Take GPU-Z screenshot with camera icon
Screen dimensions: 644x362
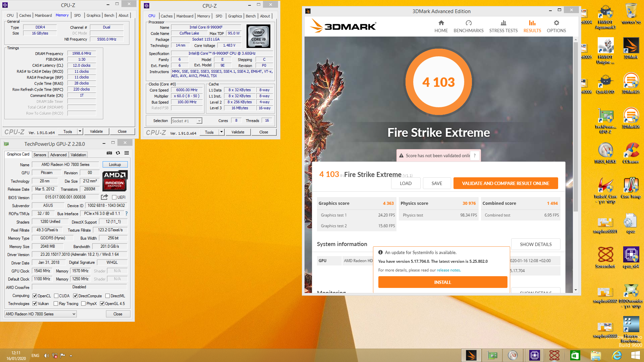109,153
